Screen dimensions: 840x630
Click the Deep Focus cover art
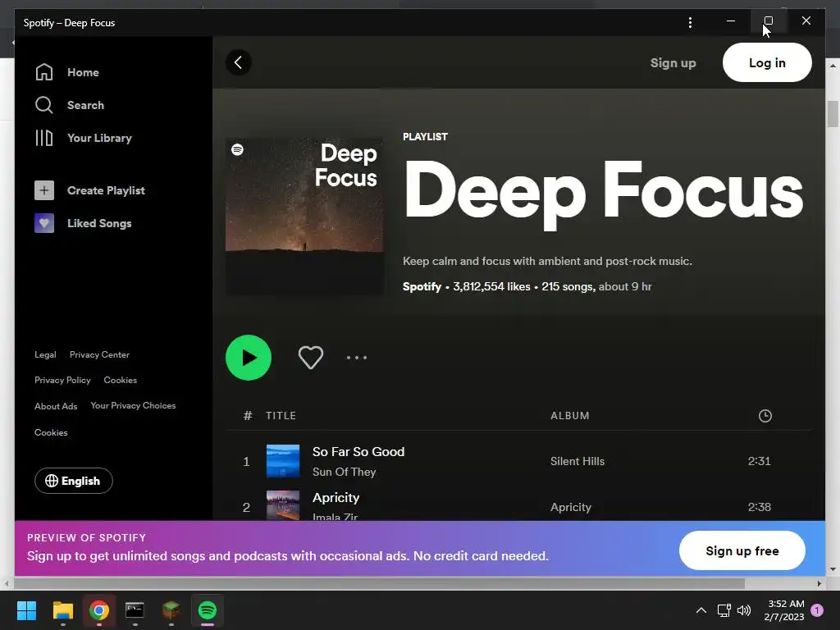pyautogui.click(x=304, y=217)
